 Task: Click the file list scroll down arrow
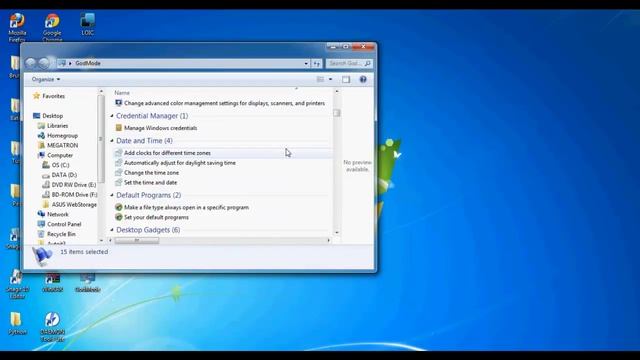point(337,233)
